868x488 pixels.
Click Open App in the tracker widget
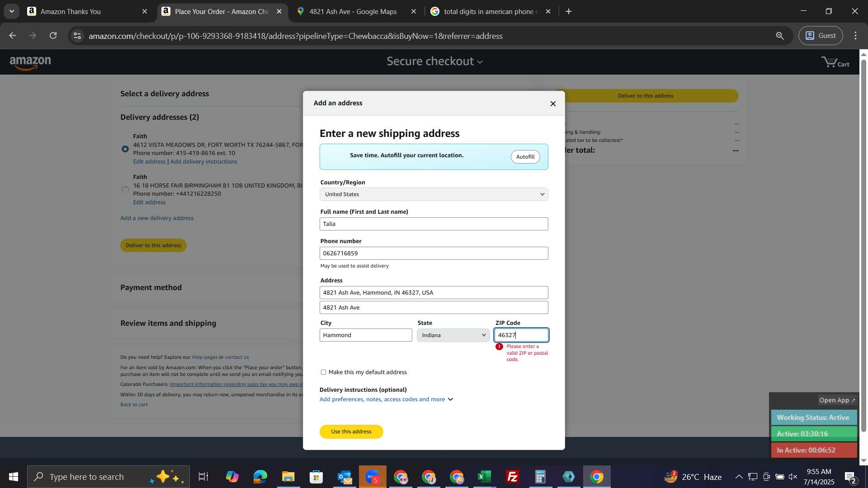[x=837, y=400]
